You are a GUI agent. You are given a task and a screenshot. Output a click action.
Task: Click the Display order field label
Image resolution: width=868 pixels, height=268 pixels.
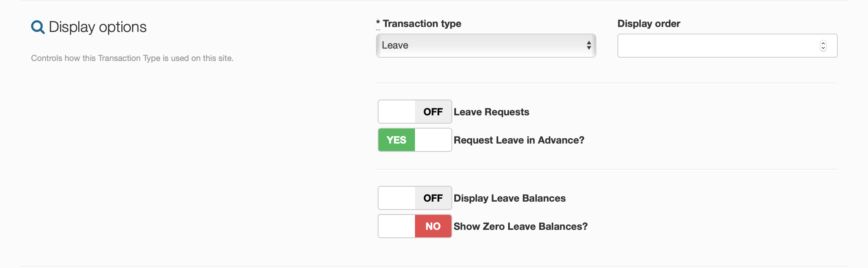[x=649, y=24]
